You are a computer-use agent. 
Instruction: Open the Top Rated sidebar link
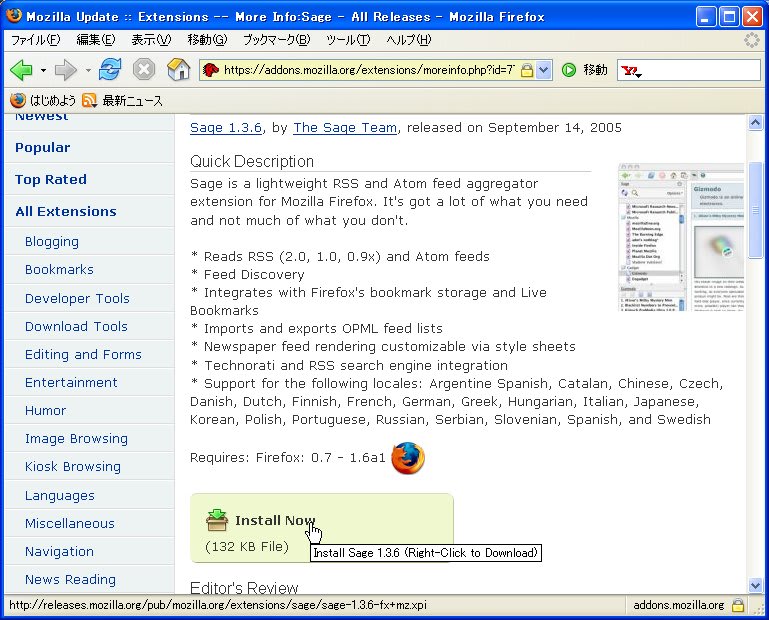pos(51,180)
